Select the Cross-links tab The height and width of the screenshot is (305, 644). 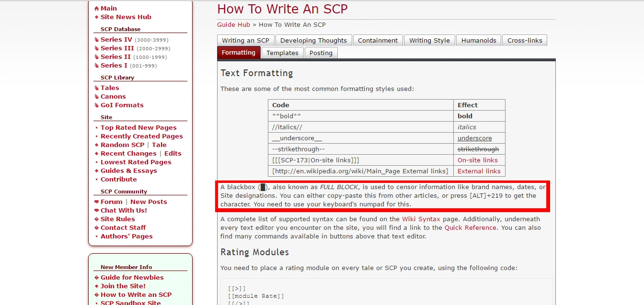pos(525,41)
